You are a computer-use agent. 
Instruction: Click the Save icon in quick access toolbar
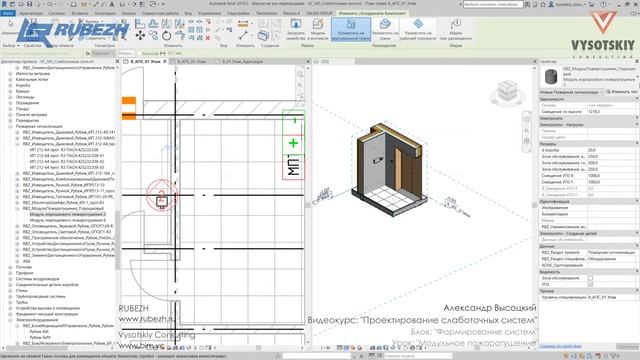pyautogui.click(x=29, y=4)
